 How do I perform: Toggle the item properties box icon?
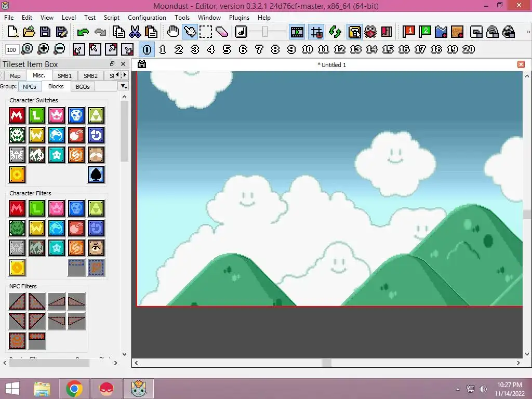tap(354, 32)
